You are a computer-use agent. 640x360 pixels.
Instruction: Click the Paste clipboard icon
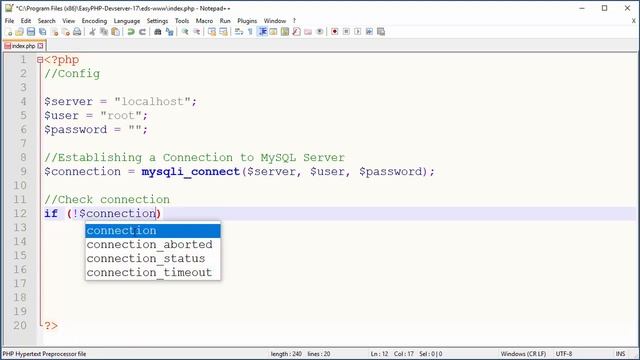coord(116,32)
